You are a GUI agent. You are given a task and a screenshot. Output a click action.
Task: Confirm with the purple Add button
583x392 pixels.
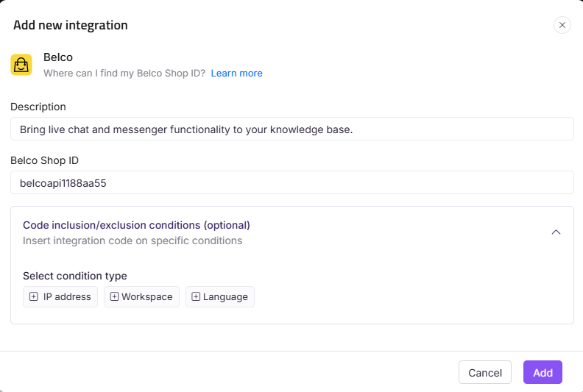[x=543, y=372]
